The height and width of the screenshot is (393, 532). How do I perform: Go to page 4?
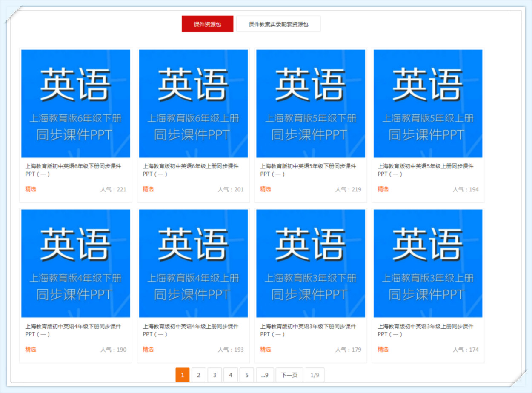click(x=231, y=375)
